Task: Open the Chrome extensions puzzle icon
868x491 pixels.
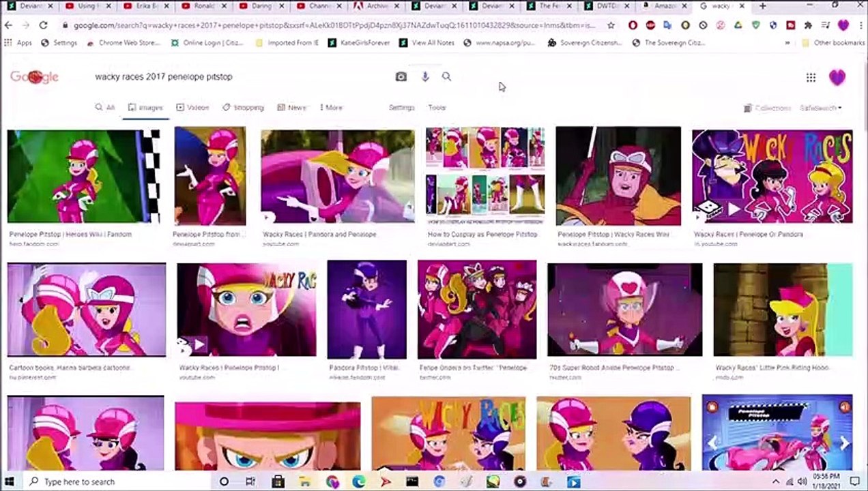Action: (808, 25)
